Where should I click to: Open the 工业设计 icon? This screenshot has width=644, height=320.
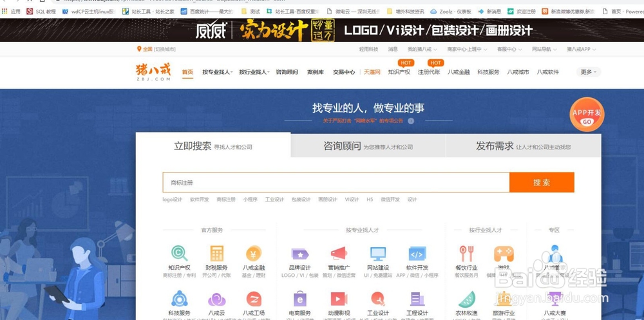click(378, 299)
